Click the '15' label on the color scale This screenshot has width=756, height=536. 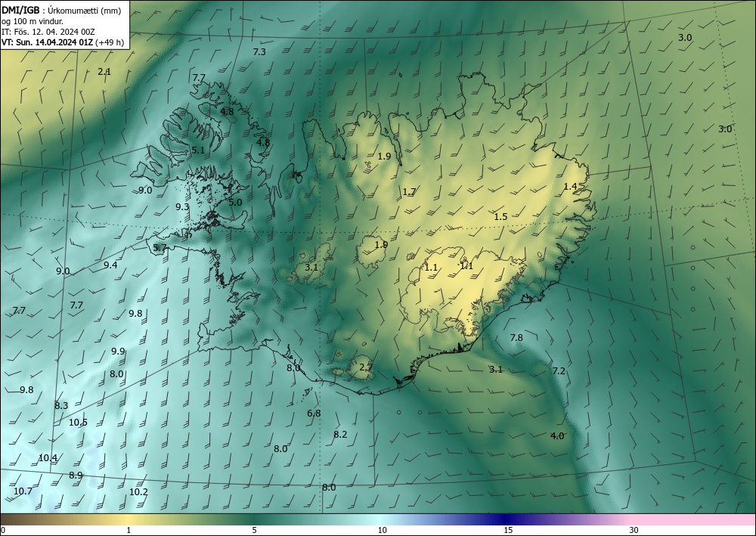(x=508, y=531)
